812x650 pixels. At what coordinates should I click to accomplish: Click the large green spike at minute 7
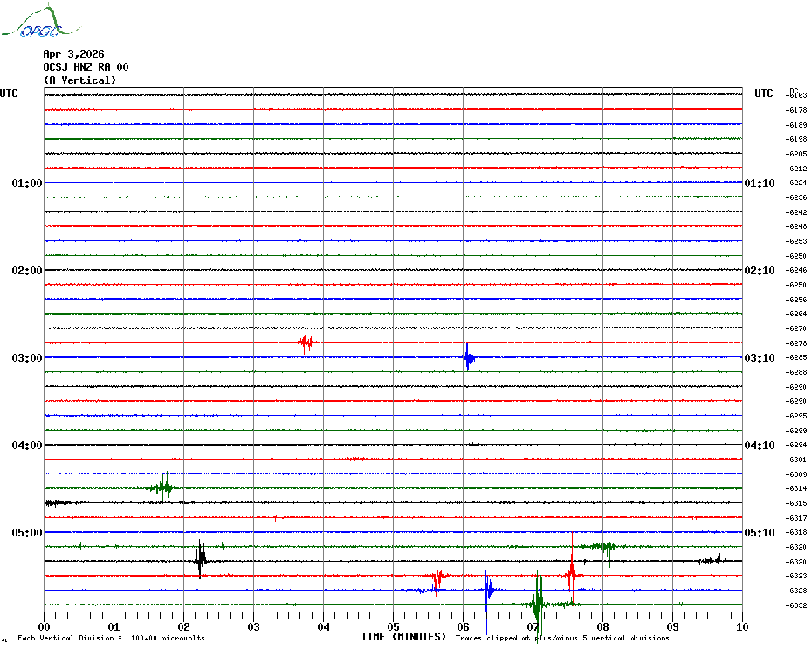coord(538,603)
